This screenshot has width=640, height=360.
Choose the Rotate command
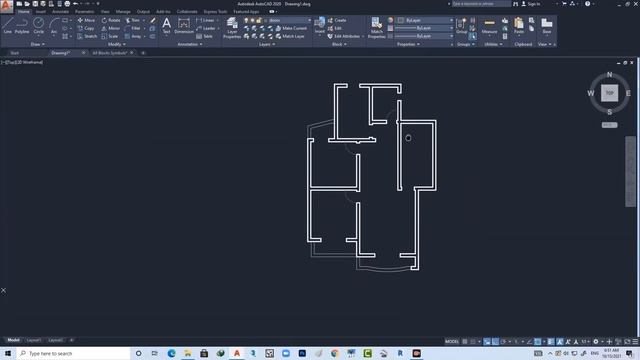[111, 20]
